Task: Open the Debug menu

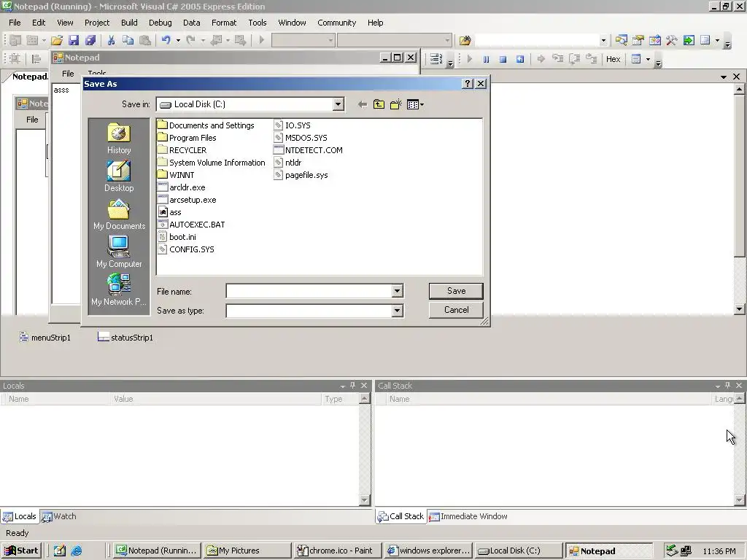Action: (160, 23)
